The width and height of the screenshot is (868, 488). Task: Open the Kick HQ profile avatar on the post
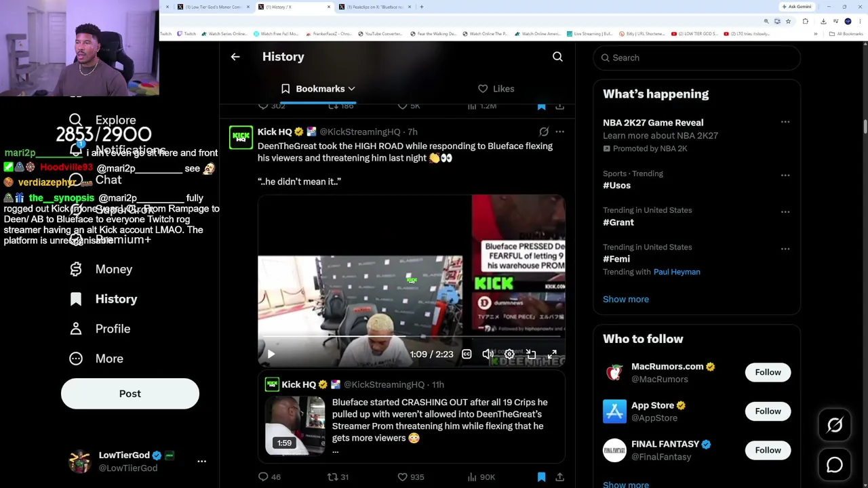tap(241, 137)
